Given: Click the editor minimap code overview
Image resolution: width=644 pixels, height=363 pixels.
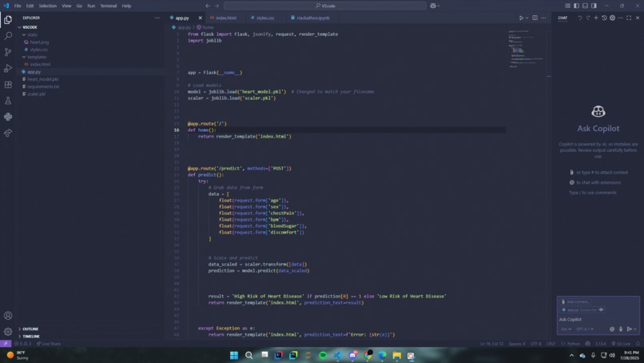Looking at the screenshot, I should tap(527, 49).
